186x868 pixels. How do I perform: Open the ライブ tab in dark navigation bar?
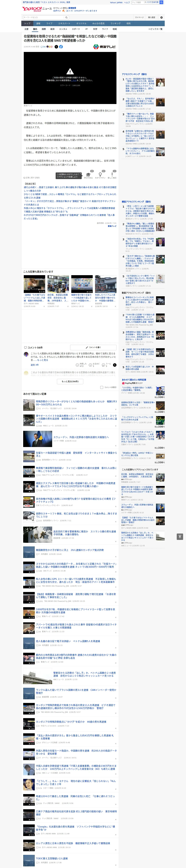pos(49,24)
